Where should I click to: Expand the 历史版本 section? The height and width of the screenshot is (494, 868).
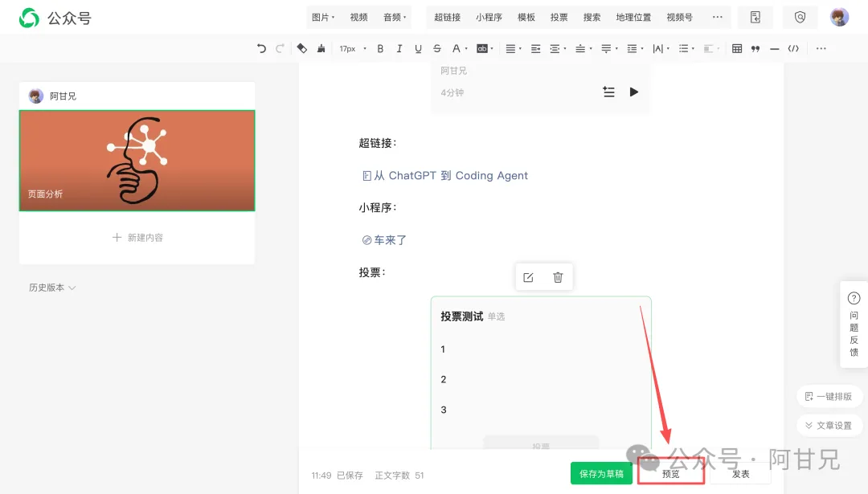click(52, 288)
